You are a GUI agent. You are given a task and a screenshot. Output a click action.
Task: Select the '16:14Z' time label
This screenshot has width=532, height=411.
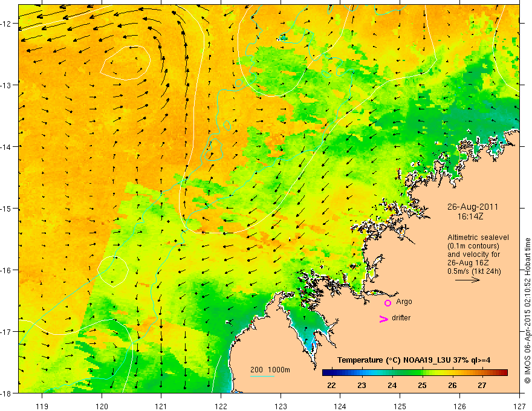point(470,216)
